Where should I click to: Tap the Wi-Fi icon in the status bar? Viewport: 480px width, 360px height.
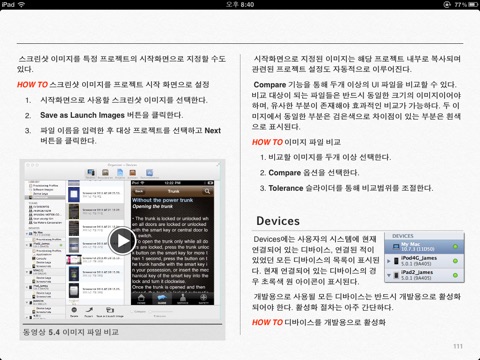[22, 4]
